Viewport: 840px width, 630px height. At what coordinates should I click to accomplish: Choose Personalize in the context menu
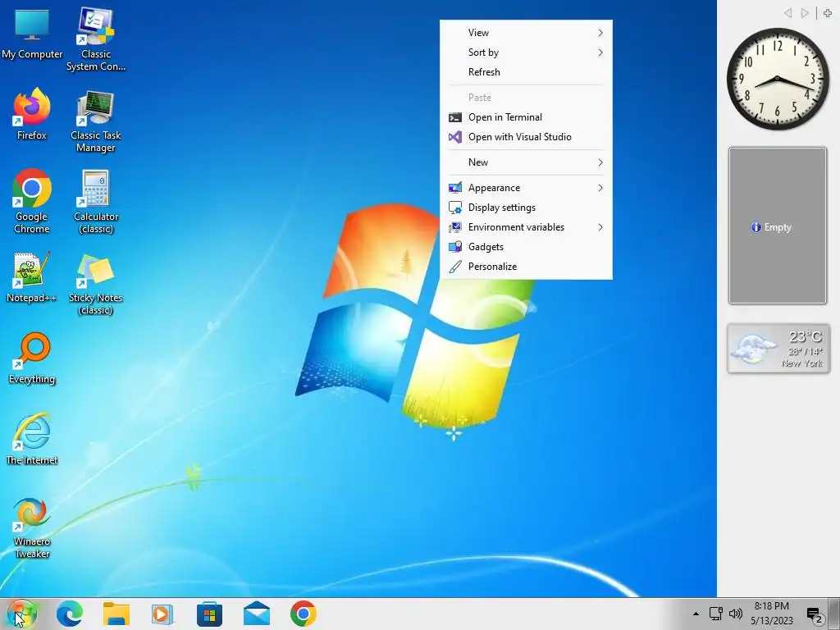click(x=526, y=267)
